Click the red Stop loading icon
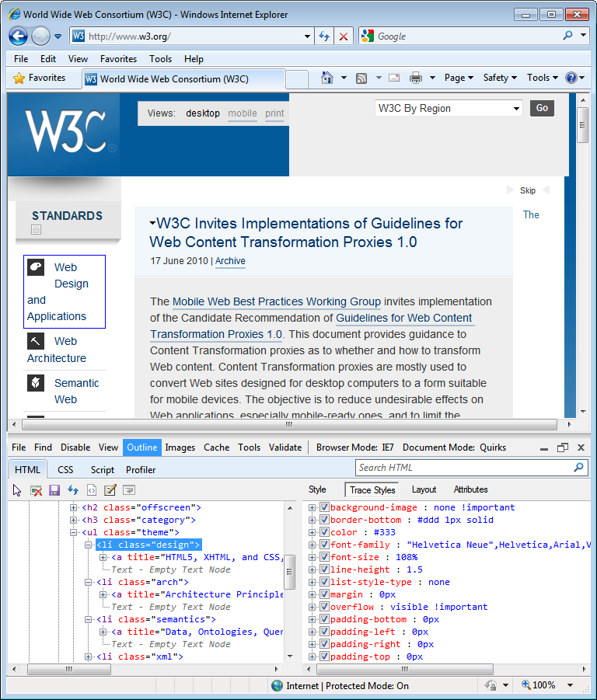 pyautogui.click(x=344, y=37)
